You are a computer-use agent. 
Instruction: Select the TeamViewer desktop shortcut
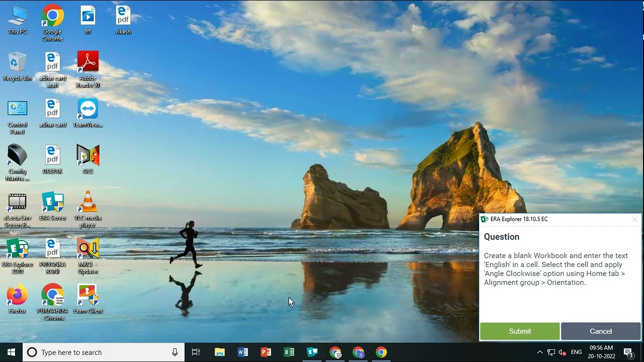[88, 113]
